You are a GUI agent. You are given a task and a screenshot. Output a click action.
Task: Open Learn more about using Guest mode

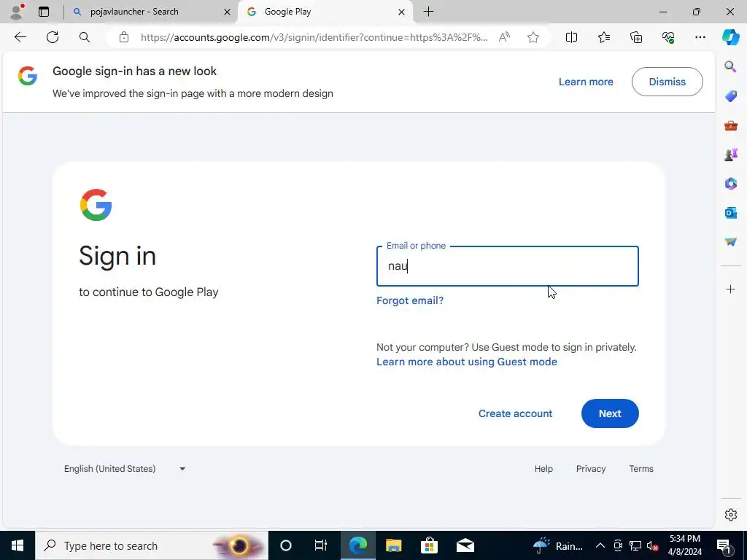pos(466,362)
